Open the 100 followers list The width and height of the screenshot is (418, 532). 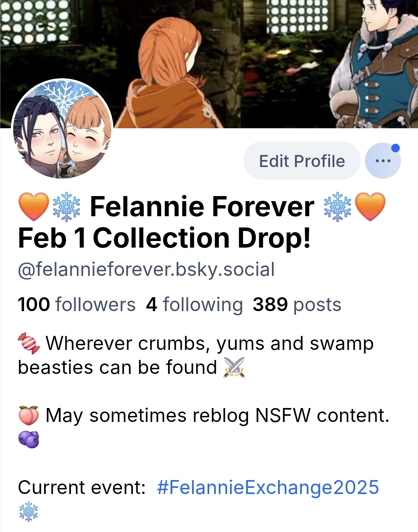point(77,305)
